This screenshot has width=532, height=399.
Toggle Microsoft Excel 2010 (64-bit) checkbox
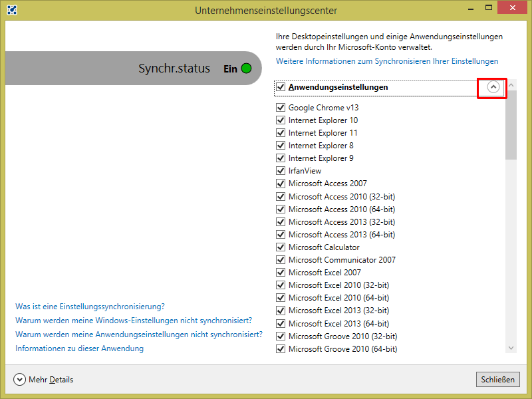coord(281,298)
